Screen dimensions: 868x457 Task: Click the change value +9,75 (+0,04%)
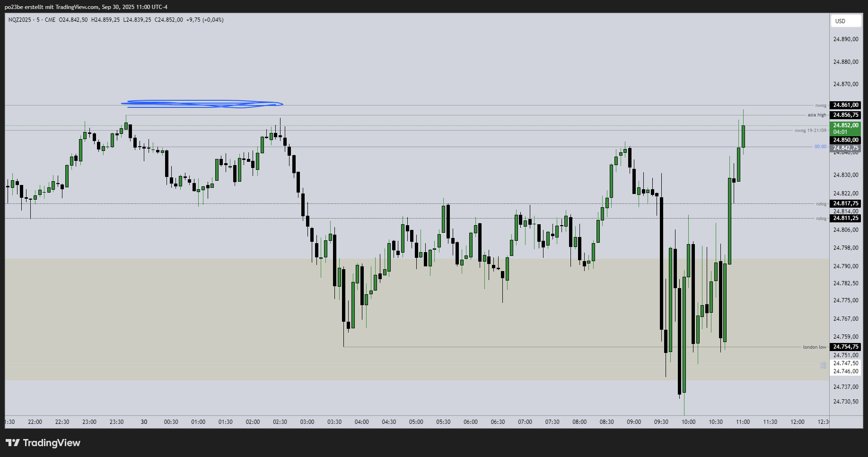coord(205,20)
